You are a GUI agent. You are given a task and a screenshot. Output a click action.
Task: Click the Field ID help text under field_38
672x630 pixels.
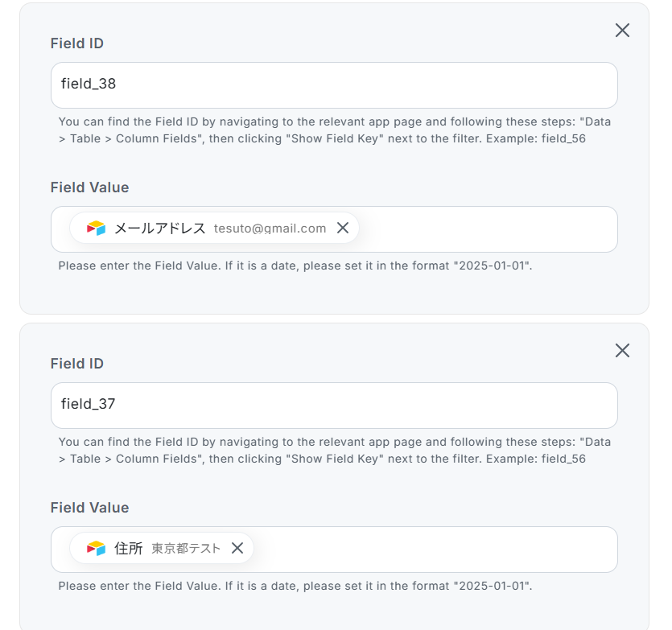click(334, 131)
